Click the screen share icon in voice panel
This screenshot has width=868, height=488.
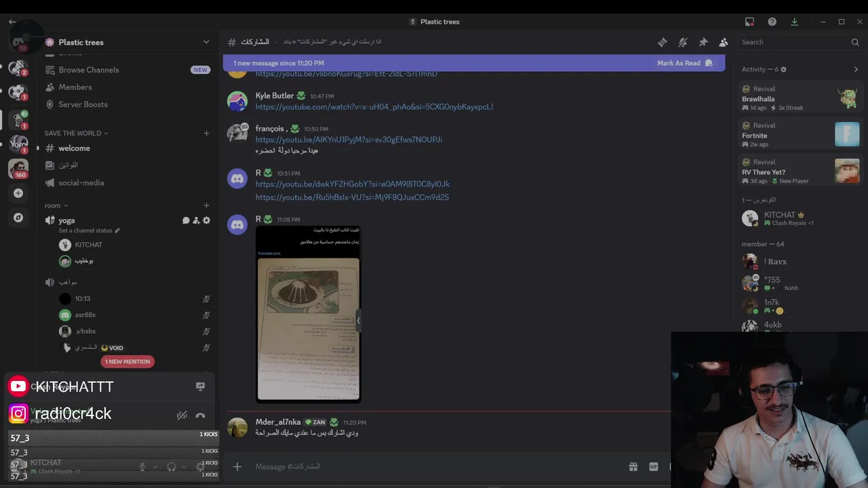[x=200, y=386]
